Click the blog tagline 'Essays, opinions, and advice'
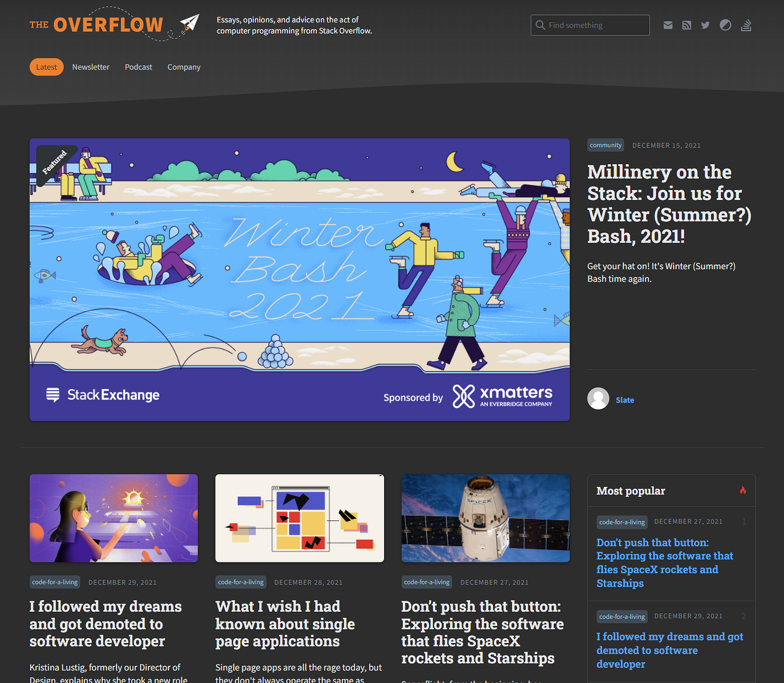 [x=294, y=25]
